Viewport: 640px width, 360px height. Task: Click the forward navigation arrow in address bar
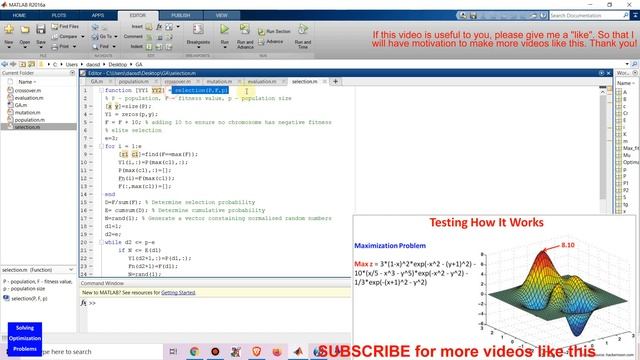coord(13,64)
